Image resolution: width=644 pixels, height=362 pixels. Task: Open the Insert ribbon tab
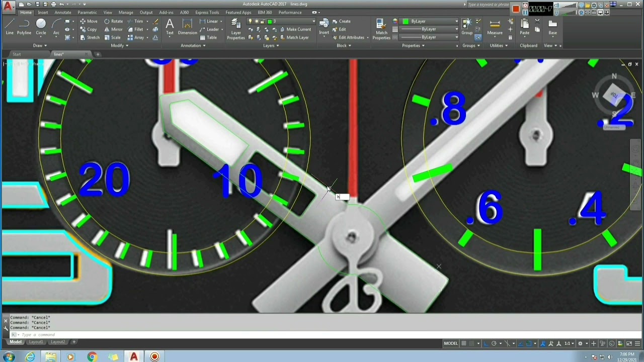[43, 13]
